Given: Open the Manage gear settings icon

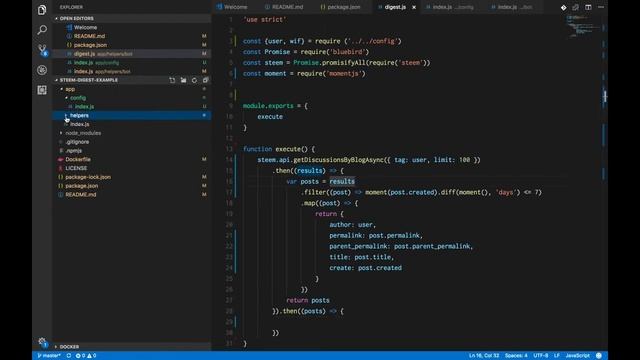Looking at the screenshot, I should (x=42, y=342).
